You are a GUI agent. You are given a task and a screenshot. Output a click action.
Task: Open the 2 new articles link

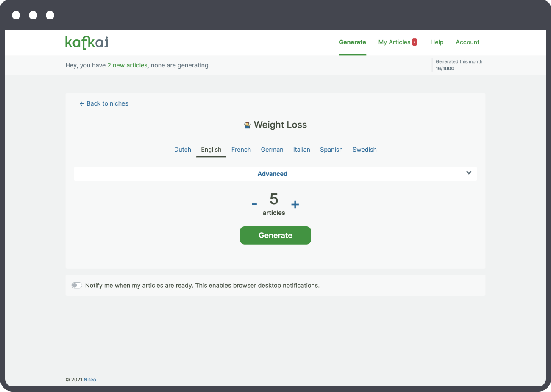(128, 65)
